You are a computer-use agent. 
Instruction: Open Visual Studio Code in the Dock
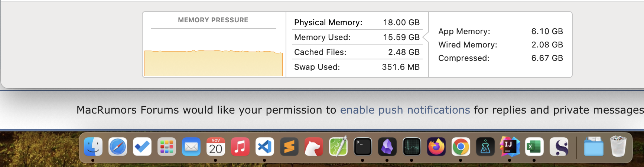pyautogui.click(x=264, y=147)
